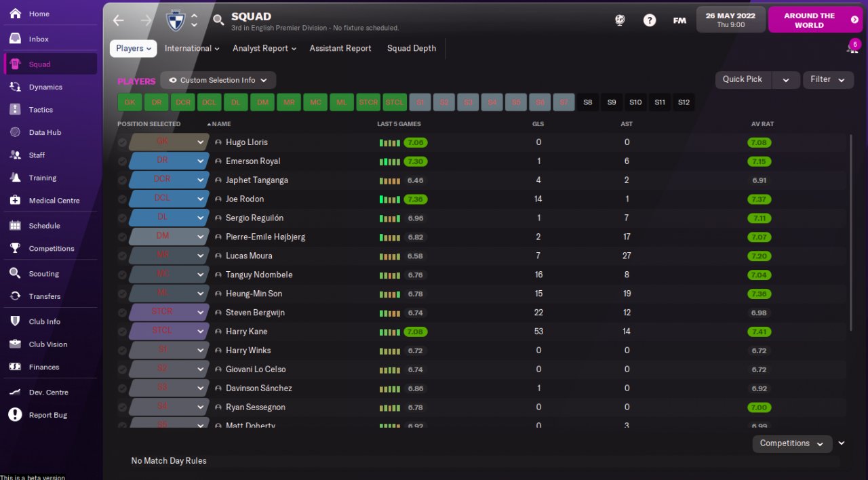Click the 26 May 2022 date button

(730, 20)
